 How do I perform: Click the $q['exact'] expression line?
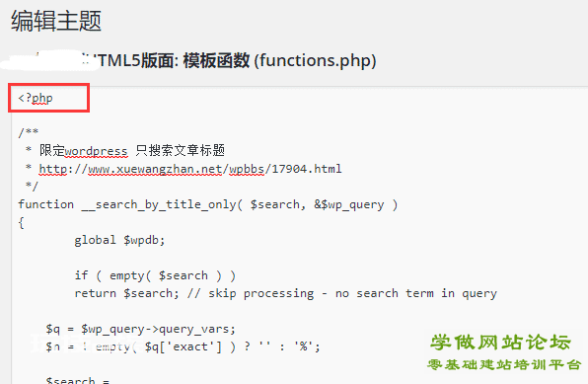pyautogui.click(x=183, y=346)
